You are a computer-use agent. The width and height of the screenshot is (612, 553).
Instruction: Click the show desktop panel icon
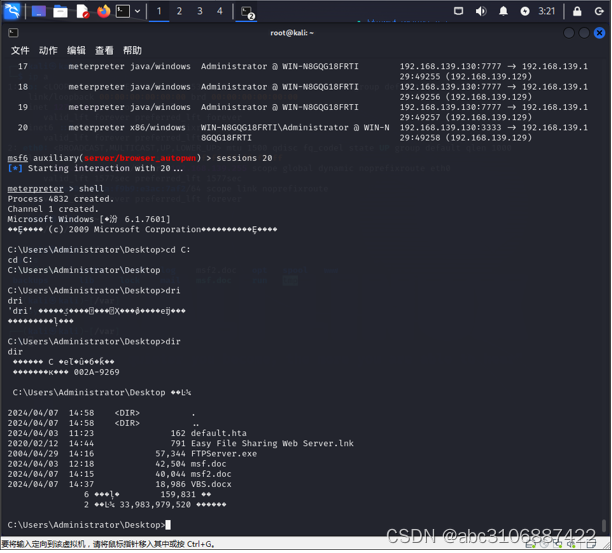coord(39,11)
